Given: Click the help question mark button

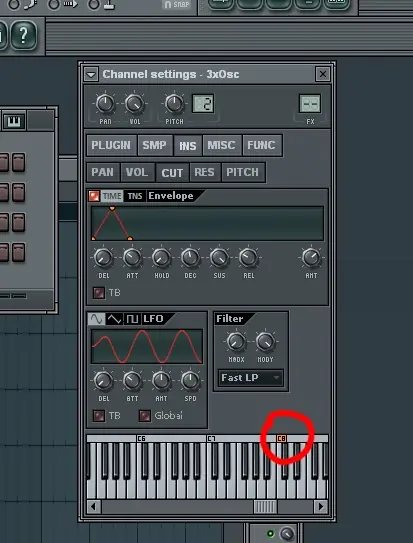Looking at the screenshot, I should click(23, 35).
